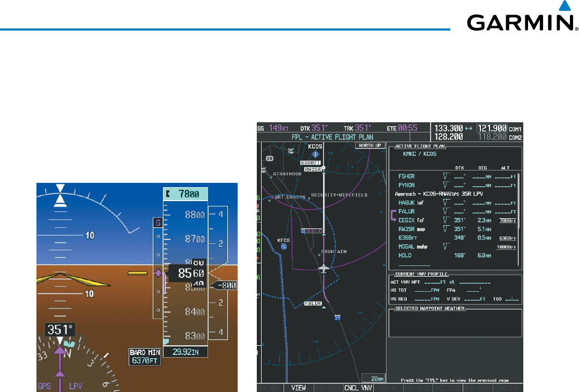
Task: Click the route 29 highway shield
Action: point(270,159)
